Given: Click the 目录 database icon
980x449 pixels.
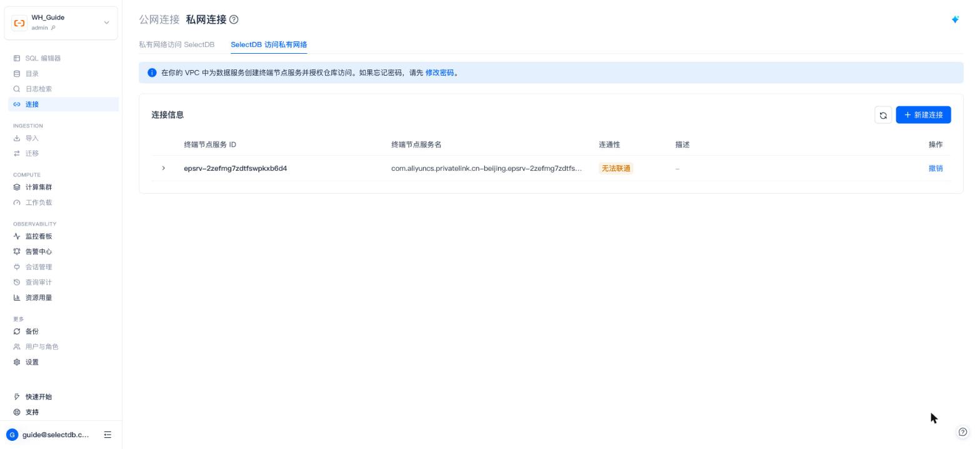Looking at the screenshot, I should click(17, 74).
